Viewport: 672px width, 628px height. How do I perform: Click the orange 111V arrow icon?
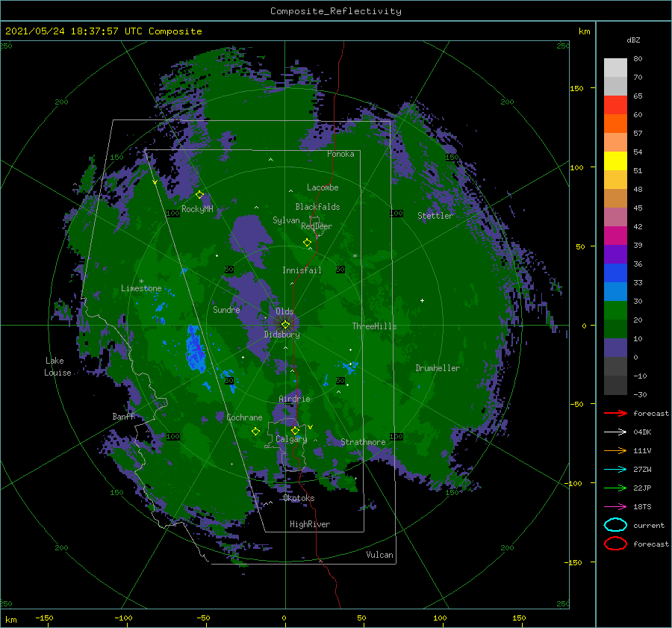[615, 450]
